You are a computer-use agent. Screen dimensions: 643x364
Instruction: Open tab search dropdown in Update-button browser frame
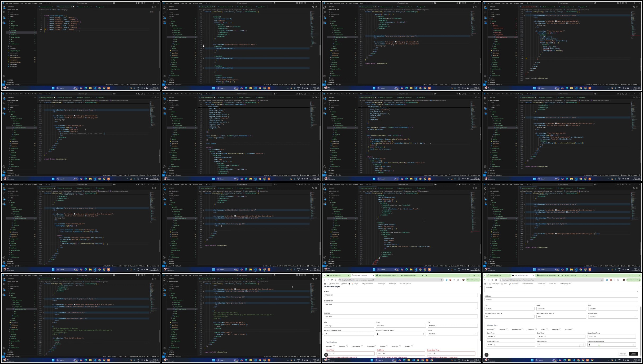point(485,275)
